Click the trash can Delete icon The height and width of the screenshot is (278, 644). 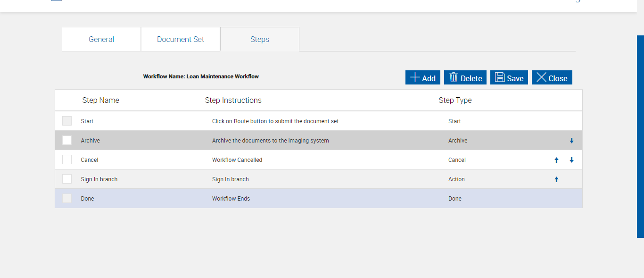coord(454,78)
